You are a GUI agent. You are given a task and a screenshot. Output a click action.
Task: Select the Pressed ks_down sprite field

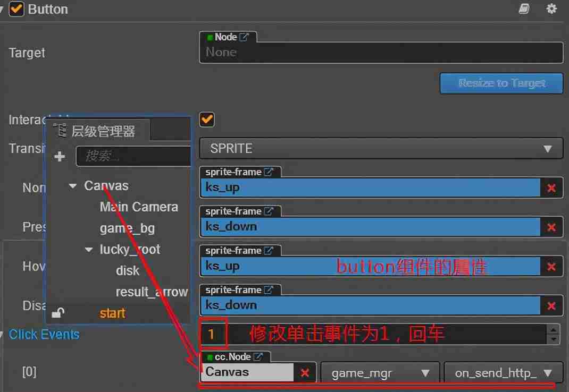click(370, 227)
